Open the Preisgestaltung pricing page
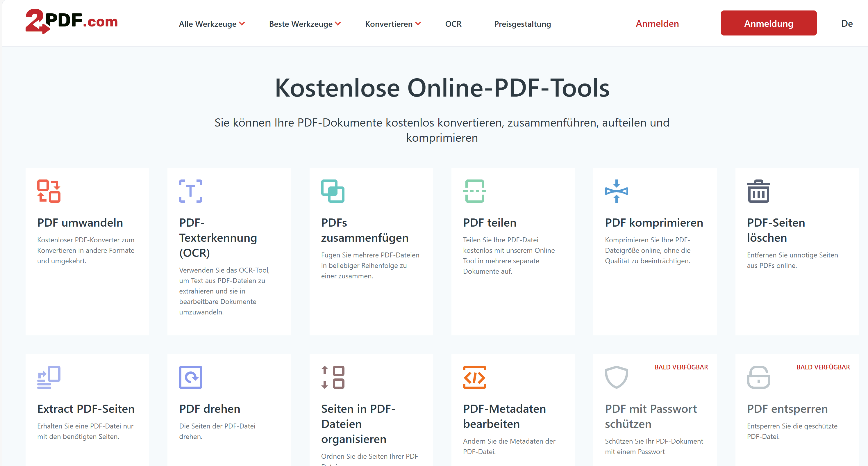The image size is (868, 466). pos(522,24)
